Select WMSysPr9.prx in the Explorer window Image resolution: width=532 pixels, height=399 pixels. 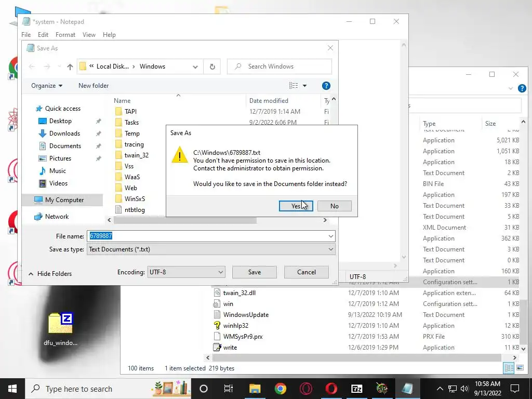click(243, 337)
